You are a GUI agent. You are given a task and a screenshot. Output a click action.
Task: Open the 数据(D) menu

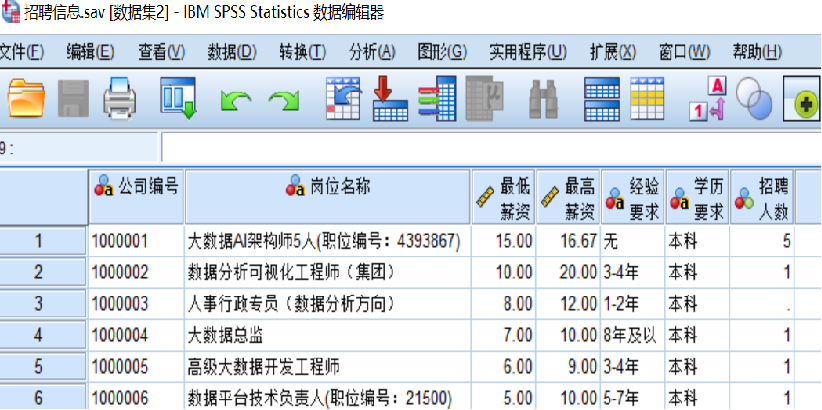(232, 52)
